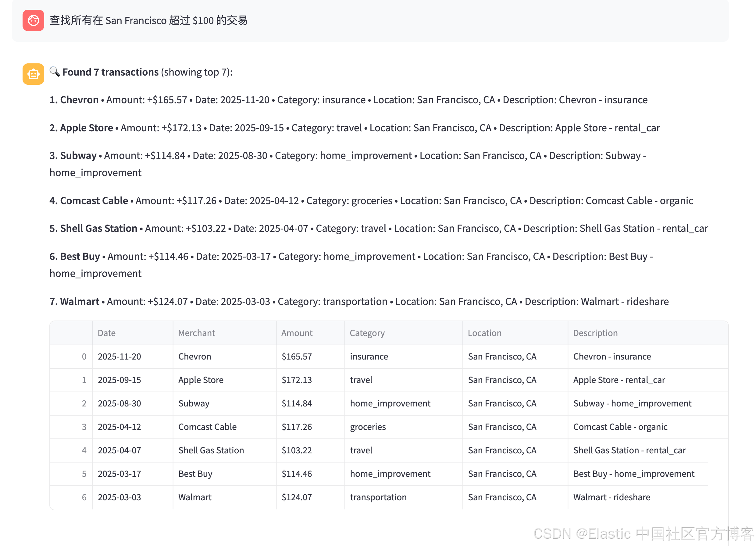Select the user query about San Francisco

coord(149,21)
